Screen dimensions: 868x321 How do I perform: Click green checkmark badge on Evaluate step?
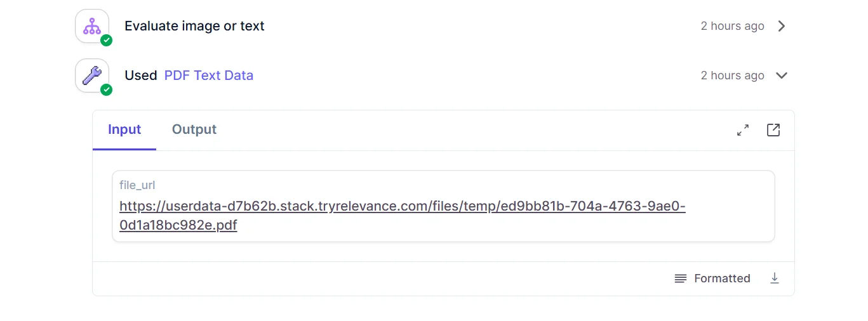coord(107,41)
